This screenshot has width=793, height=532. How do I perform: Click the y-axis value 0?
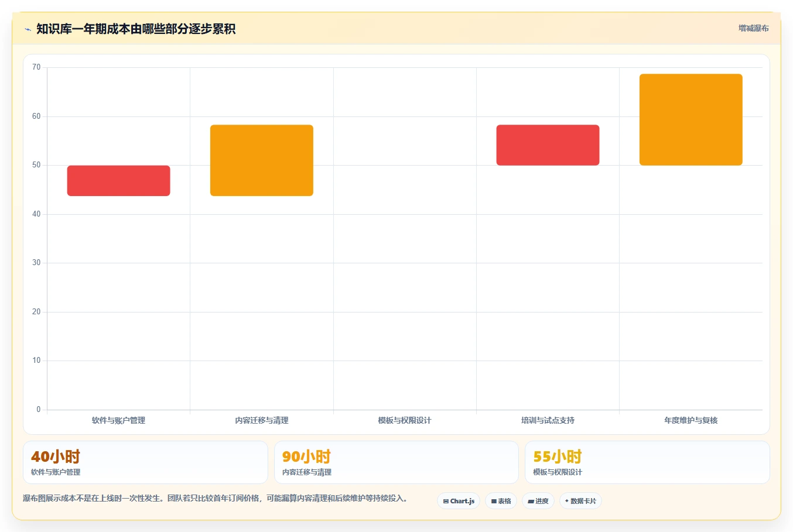click(x=39, y=410)
